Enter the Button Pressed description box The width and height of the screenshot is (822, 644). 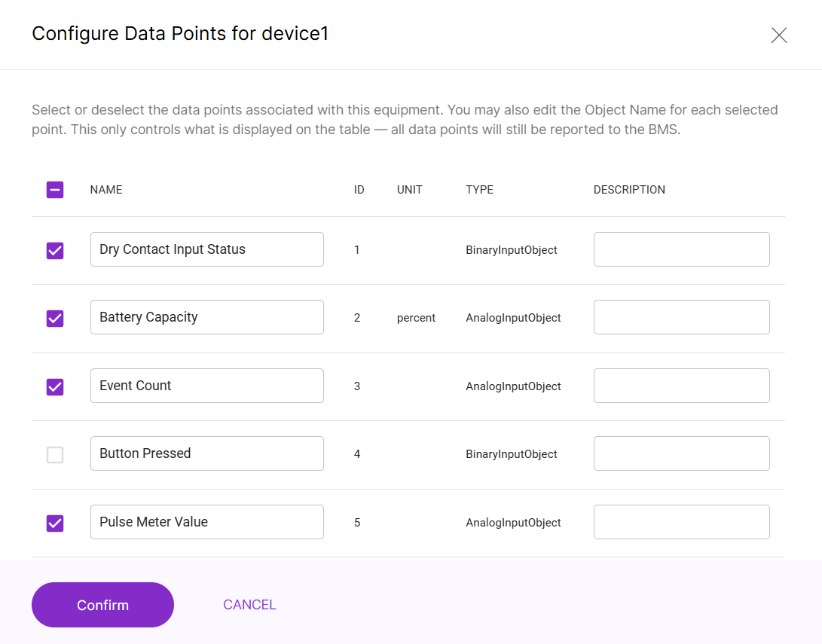[680, 453]
